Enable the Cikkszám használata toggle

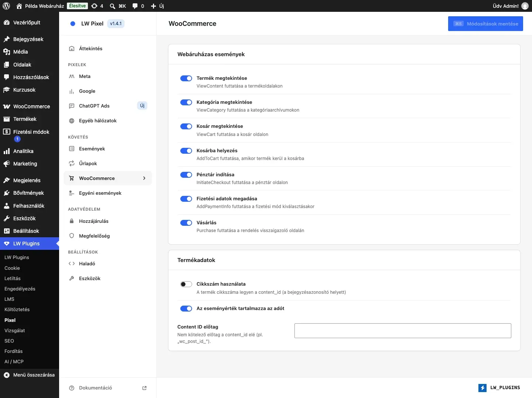tap(186, 284)
